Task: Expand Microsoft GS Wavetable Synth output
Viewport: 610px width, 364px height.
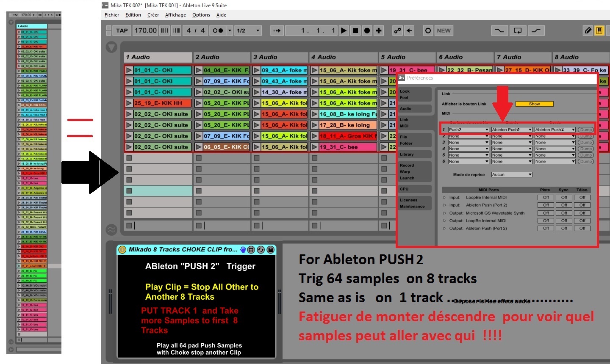Action: (445, 213)
